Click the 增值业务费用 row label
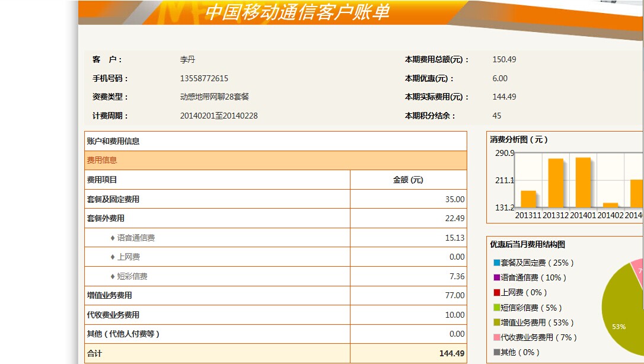 [109, 295]
